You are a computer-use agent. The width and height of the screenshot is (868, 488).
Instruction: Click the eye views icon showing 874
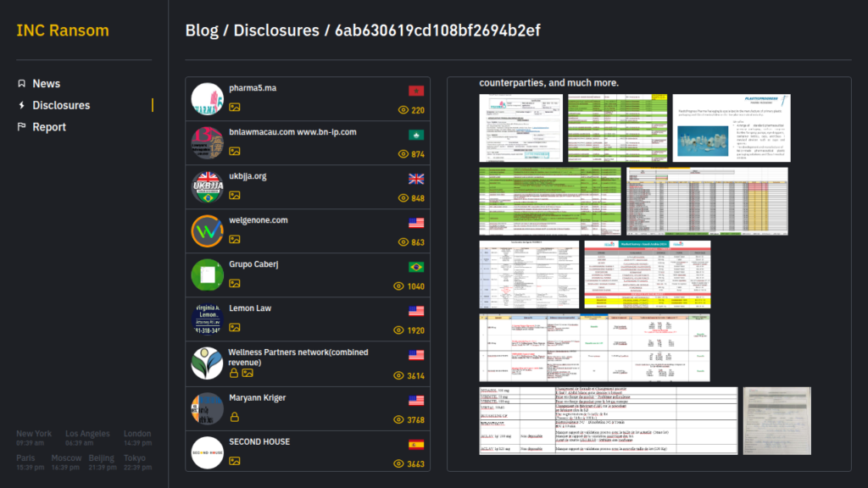[x=403, y=154]
